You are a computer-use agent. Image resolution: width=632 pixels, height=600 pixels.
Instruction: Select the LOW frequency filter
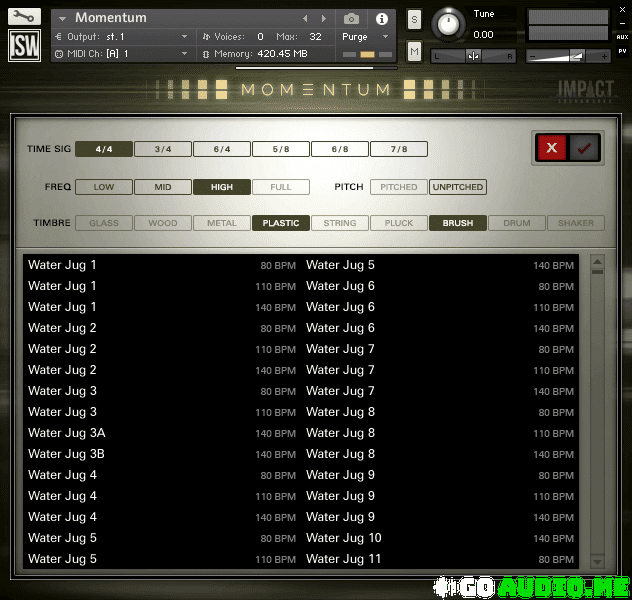pyautogui.click(x=104, y=187)
